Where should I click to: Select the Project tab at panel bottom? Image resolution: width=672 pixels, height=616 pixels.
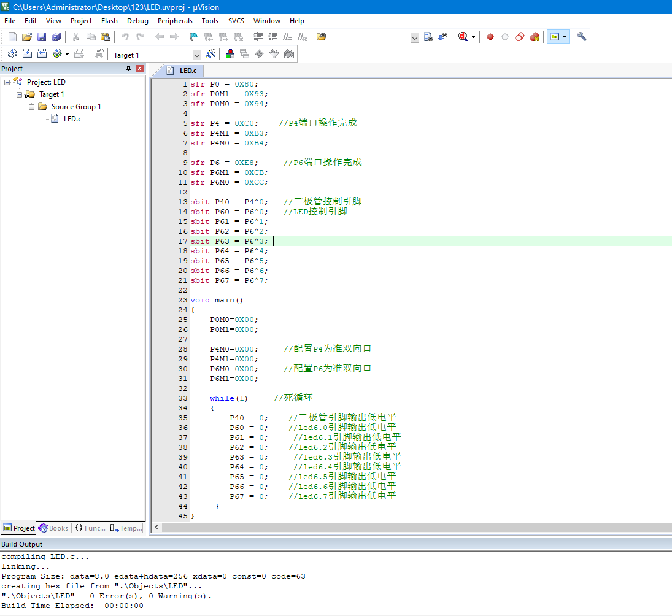click(19, 528)
